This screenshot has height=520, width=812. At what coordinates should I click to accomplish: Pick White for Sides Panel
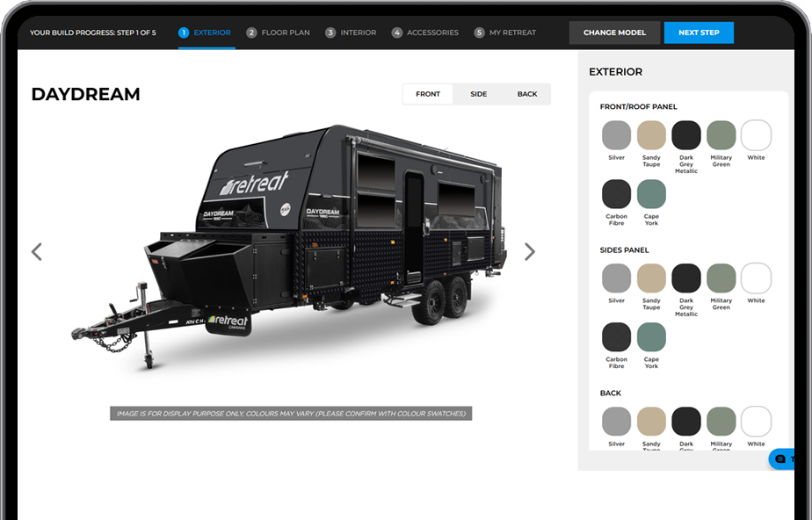(756, 278)
